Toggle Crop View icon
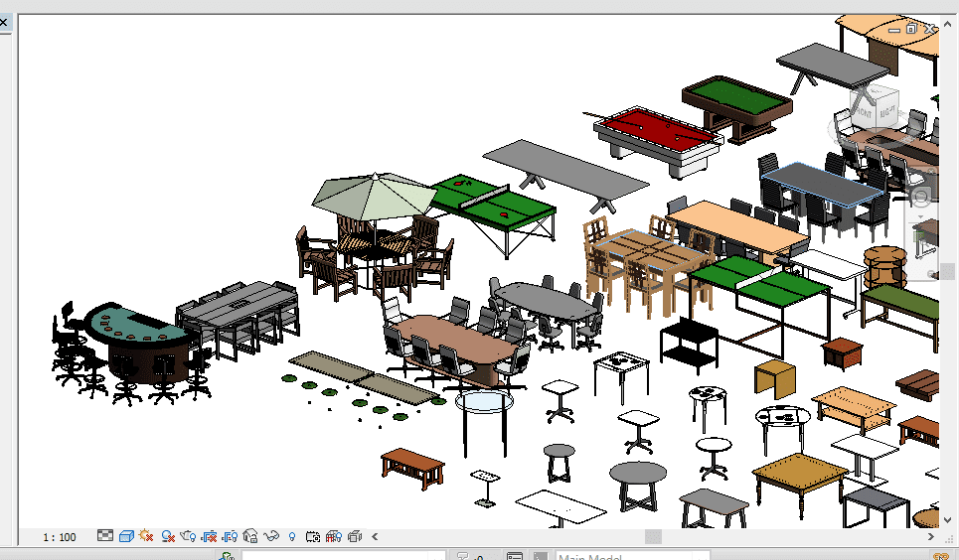 pyautogui.click(x=209, y=536)
